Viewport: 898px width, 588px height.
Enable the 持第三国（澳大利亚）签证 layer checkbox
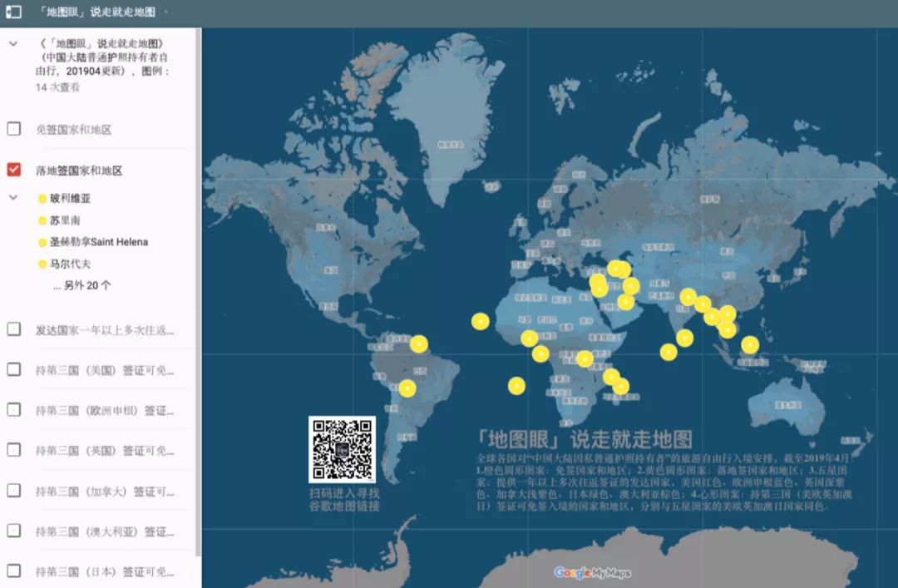click(14, 531)
